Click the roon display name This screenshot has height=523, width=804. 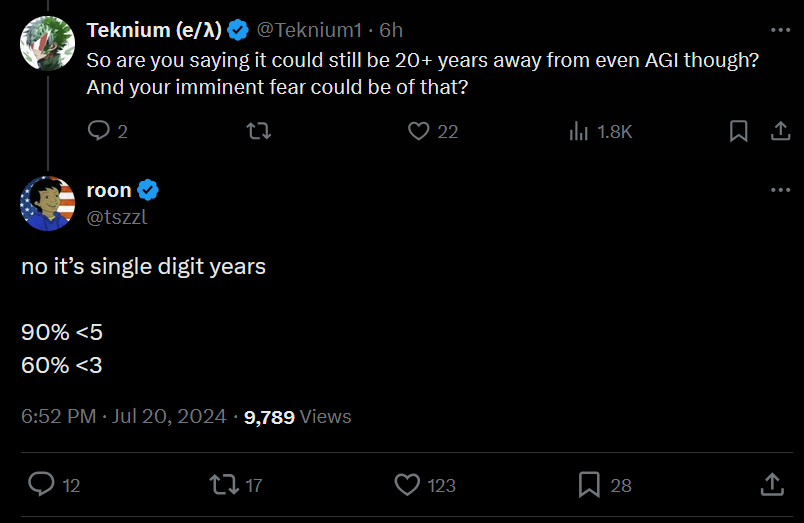point(109,190)
